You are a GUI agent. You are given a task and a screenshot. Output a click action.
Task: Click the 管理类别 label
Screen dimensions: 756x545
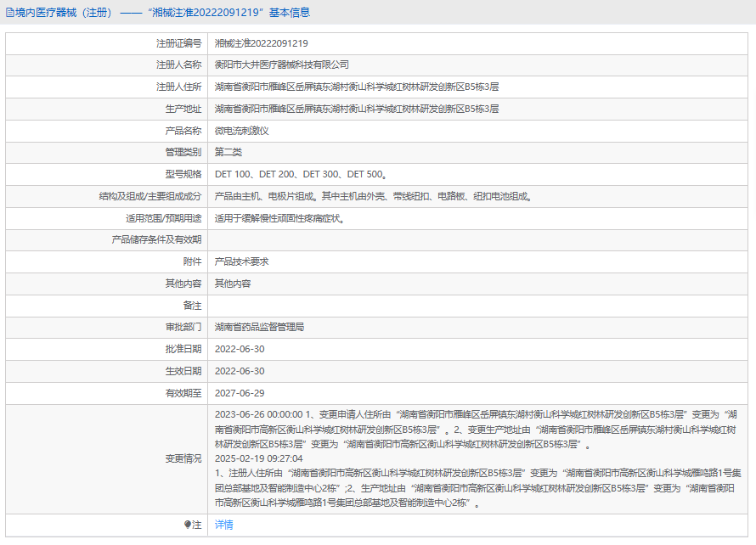click(183, 152)
